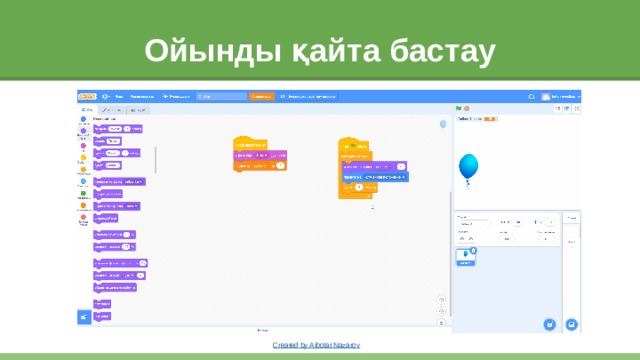The height and width of the screenshot is (360, 640).
Task: Click the orange forever block
Action: [355, 156]
